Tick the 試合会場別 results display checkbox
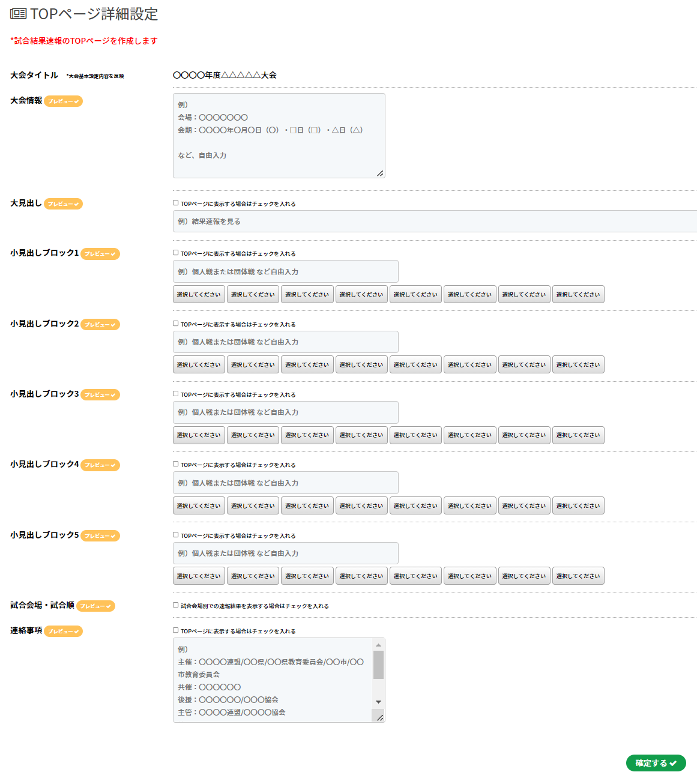 [x=176, y=605]
